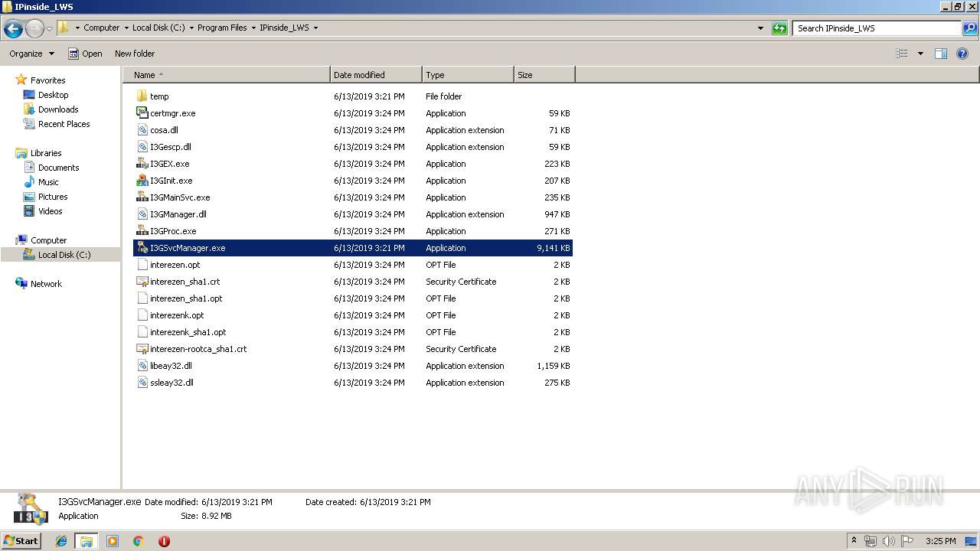This screenshot has width=980, height=551.
Task: Open the Organize menu
Action: [x=31, y=54]
